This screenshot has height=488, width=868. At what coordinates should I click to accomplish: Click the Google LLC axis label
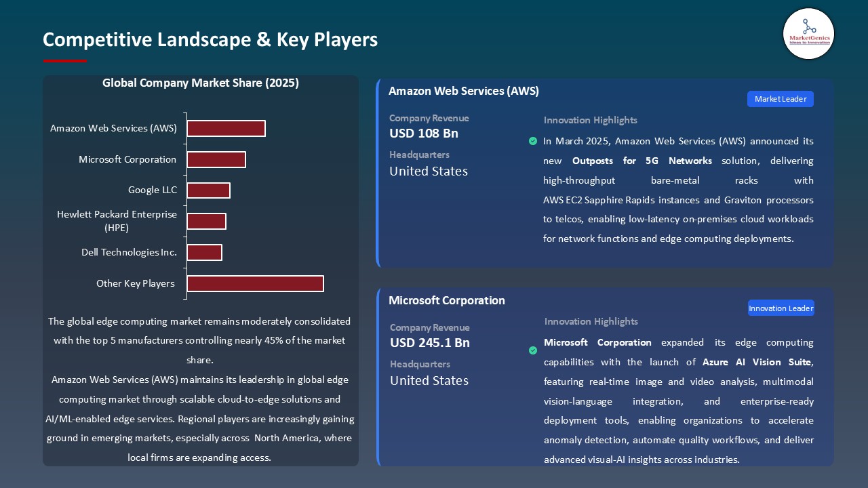[x=153, y=190]
